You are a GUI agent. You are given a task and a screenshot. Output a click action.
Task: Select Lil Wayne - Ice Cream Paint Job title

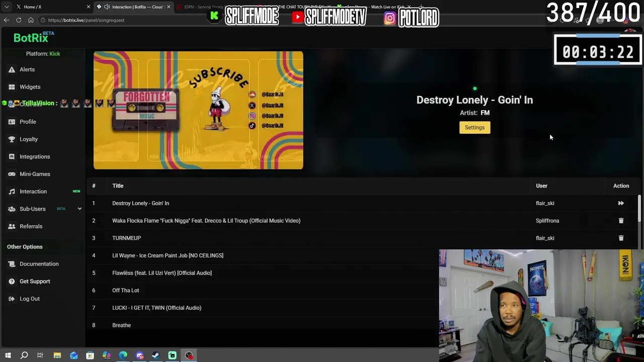point(168,255)
